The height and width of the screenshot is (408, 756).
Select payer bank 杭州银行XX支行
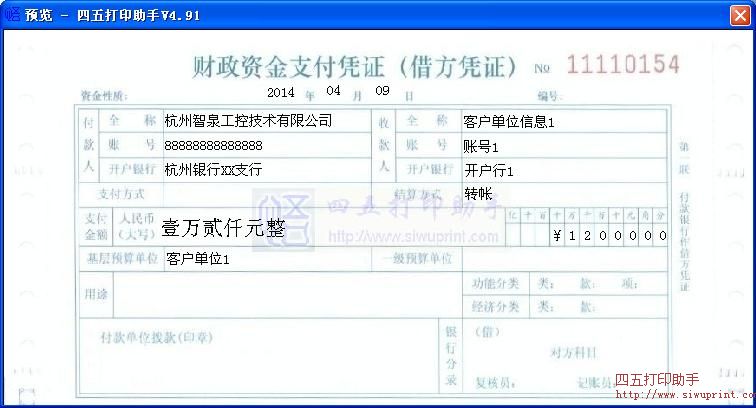pyautogui.click(x=213, y=169)
